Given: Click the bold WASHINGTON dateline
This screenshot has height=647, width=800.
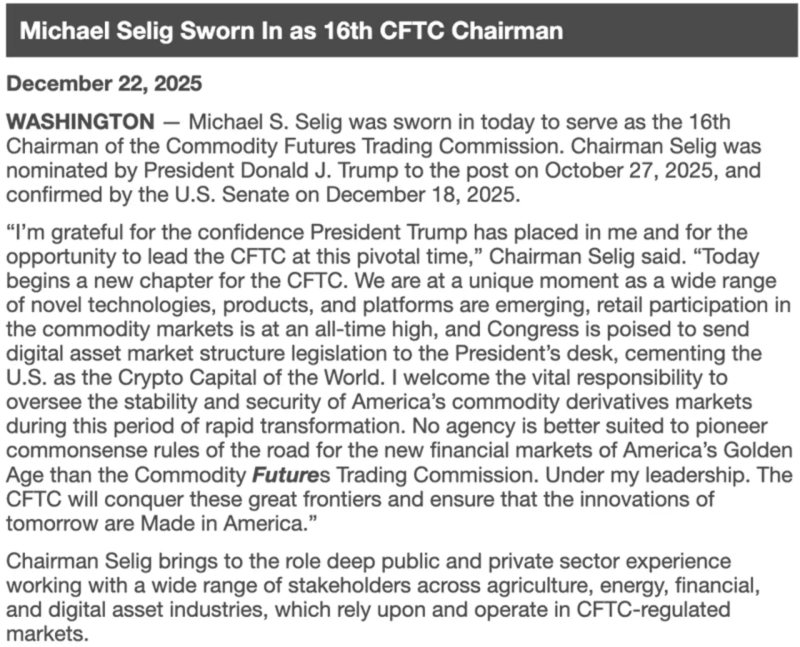Looking at the screenshot, I should point(81,122).
